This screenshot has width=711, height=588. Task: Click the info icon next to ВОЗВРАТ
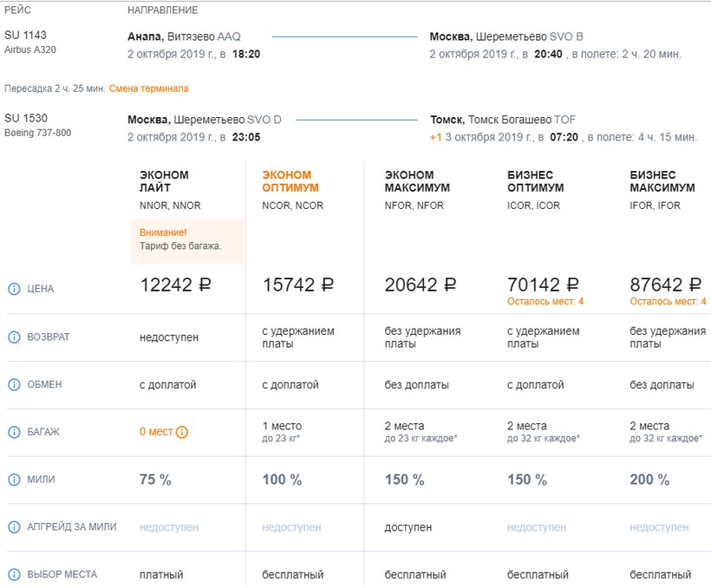(x=14, y=336)
